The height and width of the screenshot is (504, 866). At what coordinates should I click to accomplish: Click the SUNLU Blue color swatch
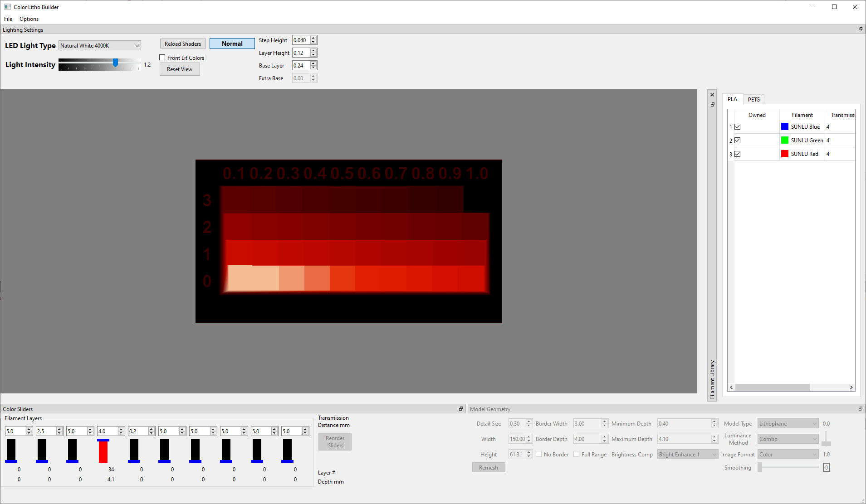[x=784, y=127]
